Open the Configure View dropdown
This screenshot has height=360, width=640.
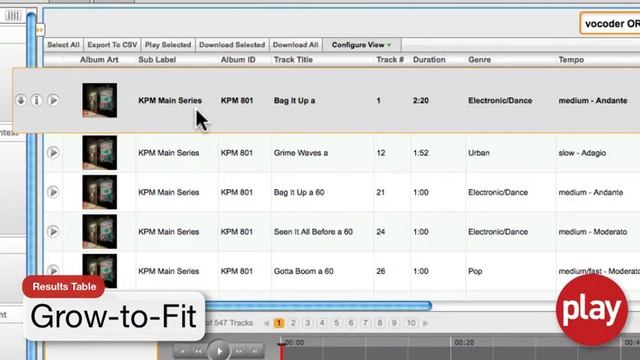(x=362, y=45)
